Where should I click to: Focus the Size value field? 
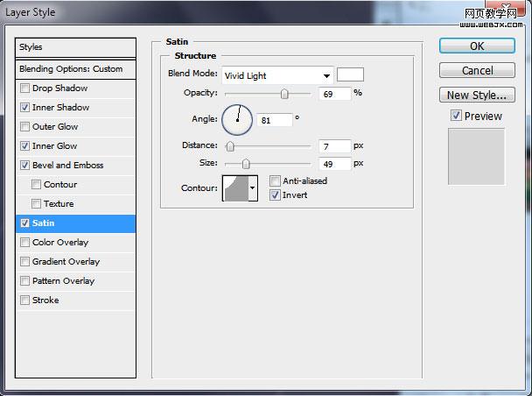pos(334,164)
